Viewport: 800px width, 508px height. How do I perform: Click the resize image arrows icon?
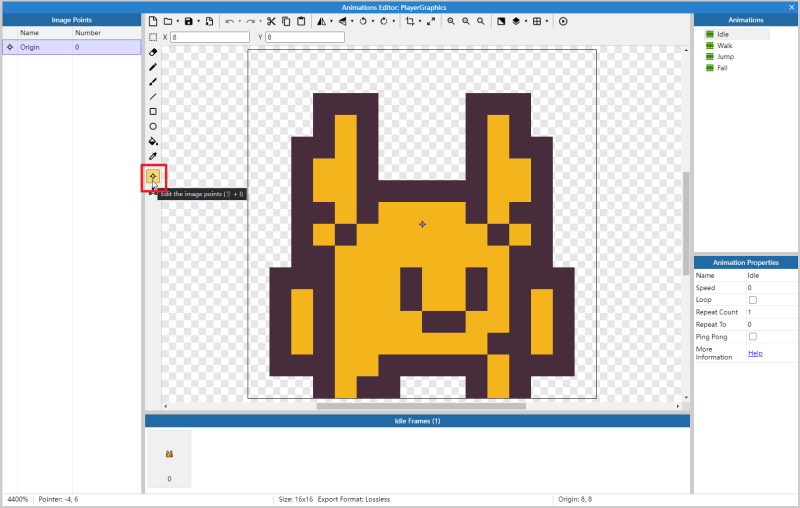[431, 21]
